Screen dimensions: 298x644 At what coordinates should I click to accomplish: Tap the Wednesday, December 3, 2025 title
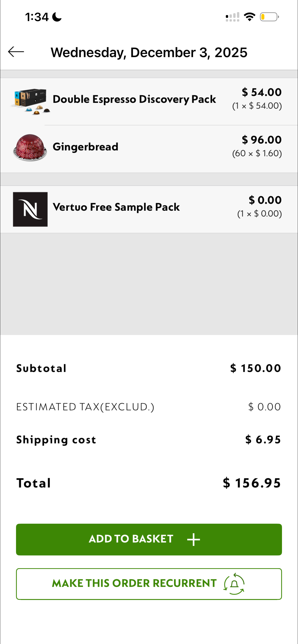click(149, 52)
